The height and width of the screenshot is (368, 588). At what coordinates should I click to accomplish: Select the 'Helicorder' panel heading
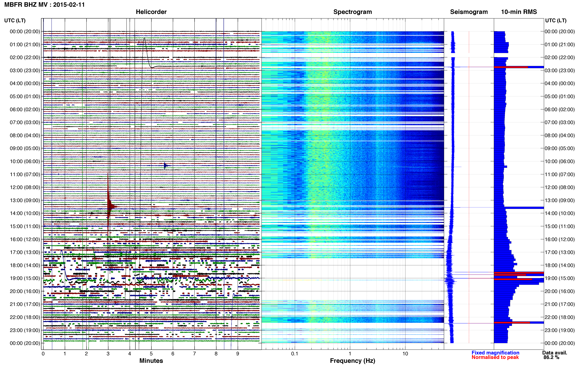click(x=151, y=12)
